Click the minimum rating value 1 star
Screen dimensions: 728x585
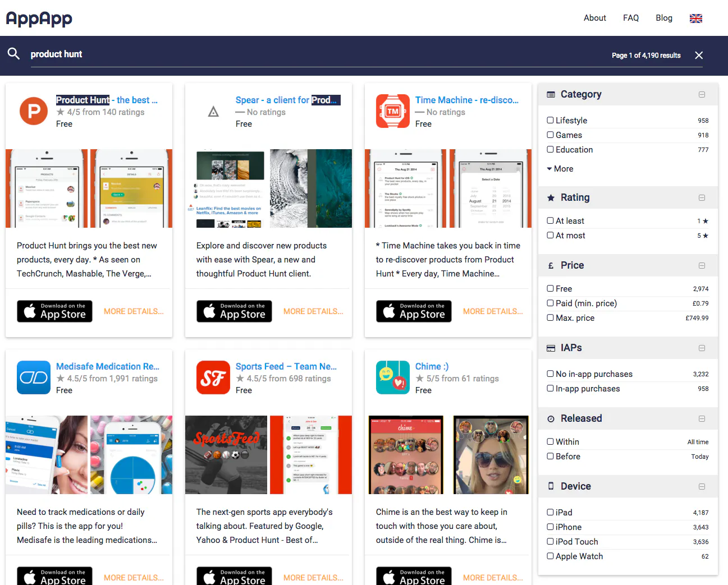703,221
